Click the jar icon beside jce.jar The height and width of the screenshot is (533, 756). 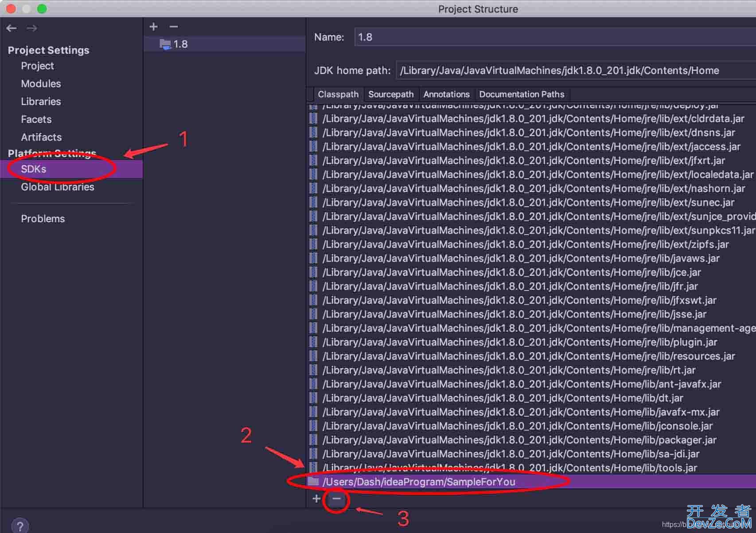tap(313, 272)
